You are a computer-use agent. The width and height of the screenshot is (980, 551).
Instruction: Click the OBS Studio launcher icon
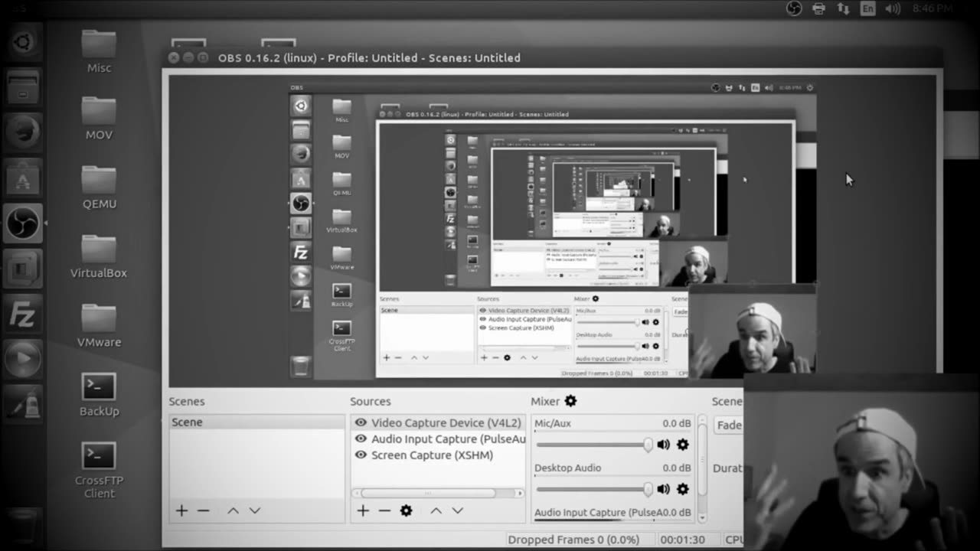click(x=23, y=224)
